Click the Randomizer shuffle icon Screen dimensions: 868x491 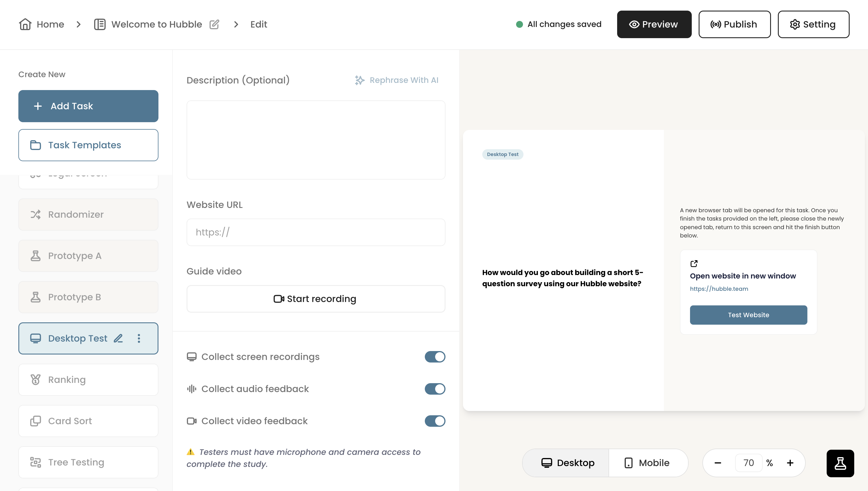click(x=35, y=215)
